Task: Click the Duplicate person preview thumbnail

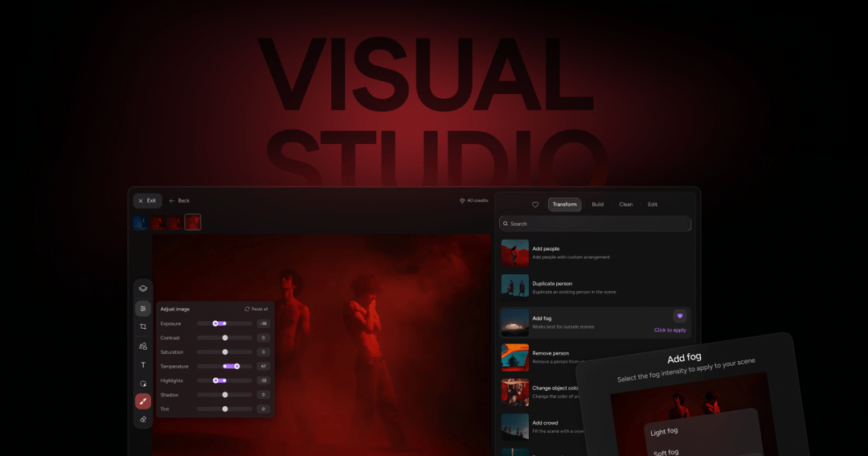Action: [x=515, y=288]
